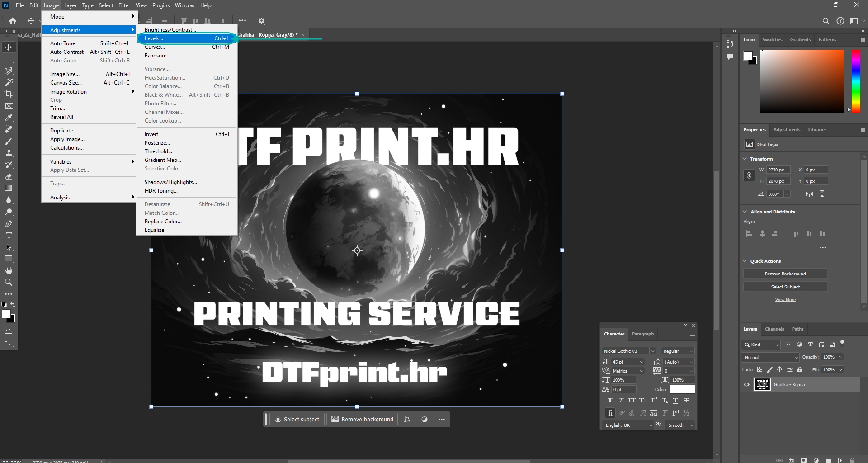Select the Frame tool
Viewport: 868px width, 463px height.
point(9,106)
